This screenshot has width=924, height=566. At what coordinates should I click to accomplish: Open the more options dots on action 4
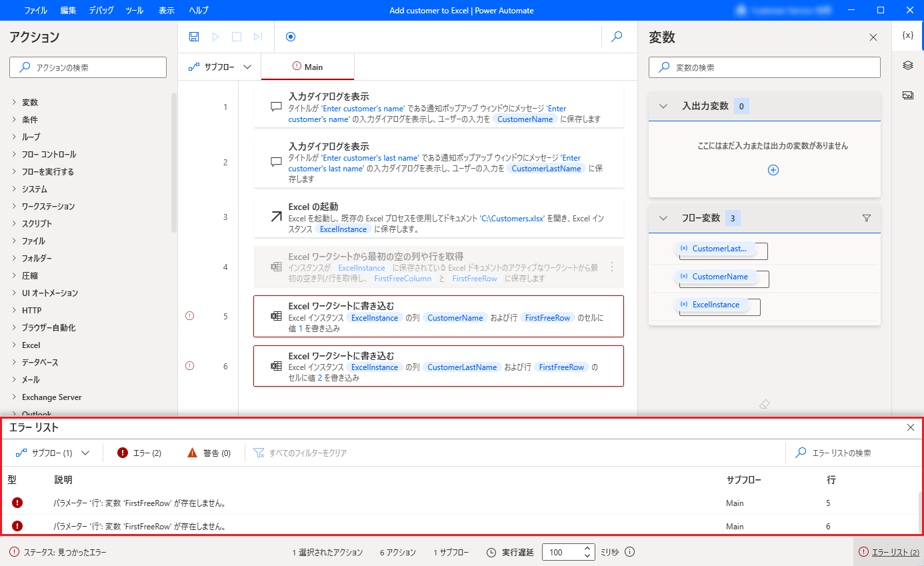[x=612, y=267]
